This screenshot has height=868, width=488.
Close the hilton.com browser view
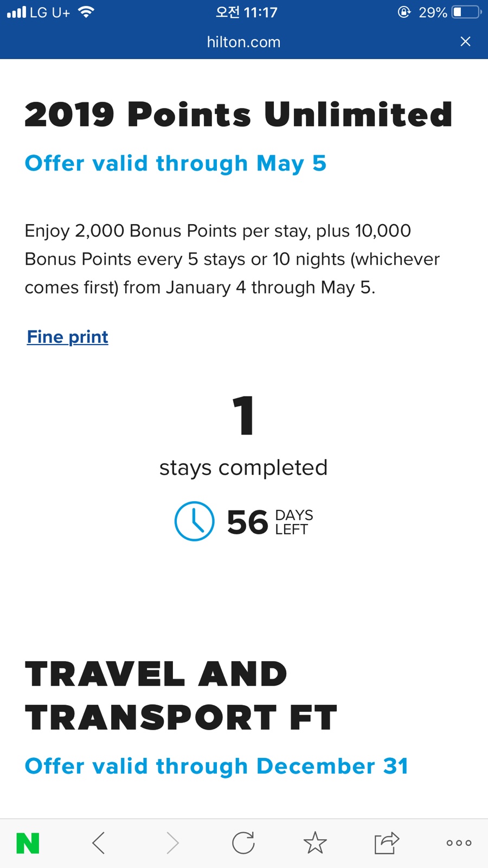pos(465,42)
